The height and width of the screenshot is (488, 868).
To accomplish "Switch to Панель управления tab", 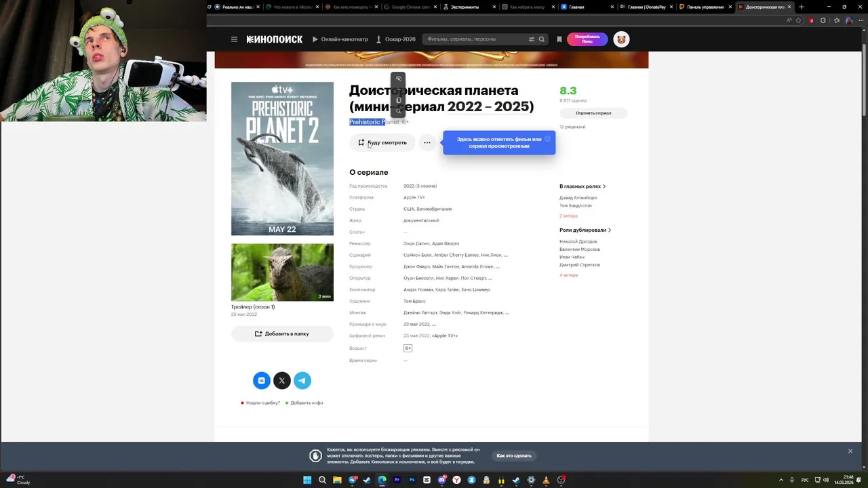I will [x=705, y=7].
